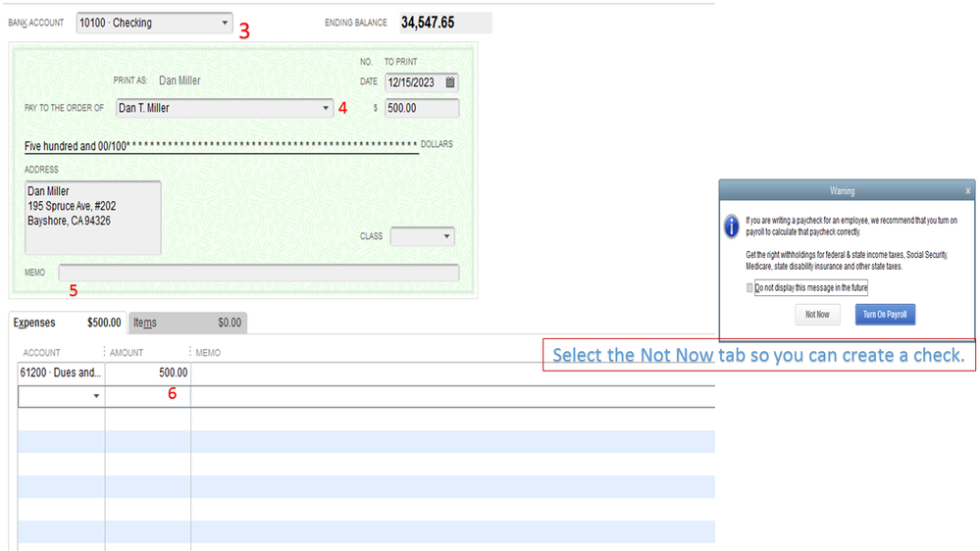Image resolution: width=980 pixels, height=551 pixels.
Task: Click the Turn On Payroll button
Action: [x=885, y=315]
